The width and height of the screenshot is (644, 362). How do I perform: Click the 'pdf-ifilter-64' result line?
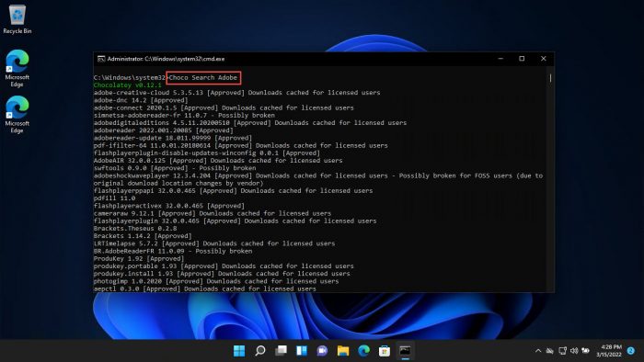(x=241, y=145)
